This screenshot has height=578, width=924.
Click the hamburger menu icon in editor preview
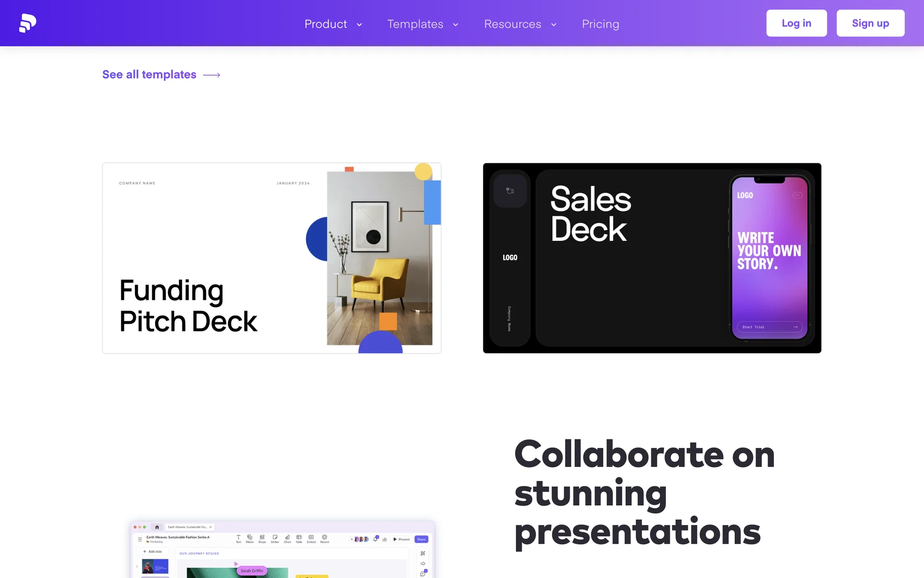click(140, 539)
